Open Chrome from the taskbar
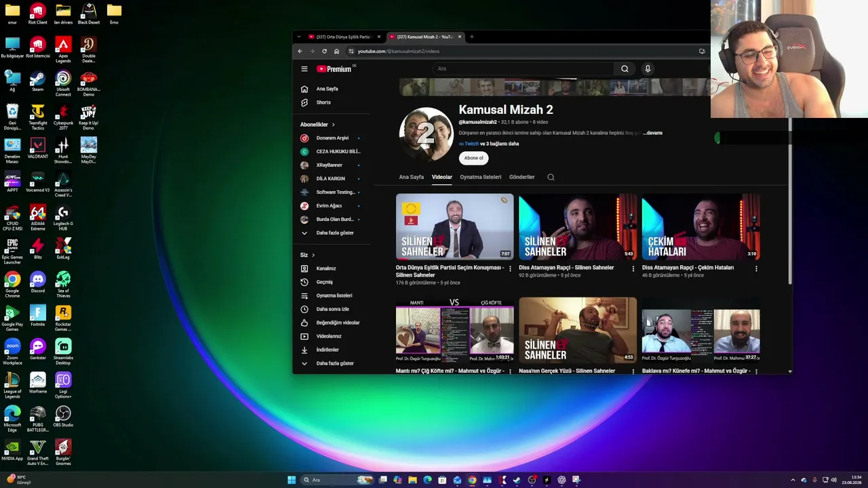 (x=472, y=480)
